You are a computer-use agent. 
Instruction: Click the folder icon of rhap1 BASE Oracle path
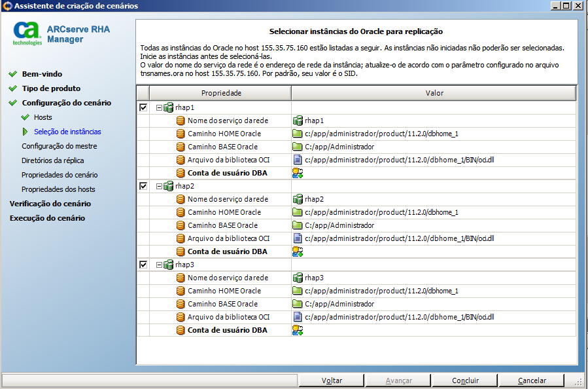click(x=298, y=147)
